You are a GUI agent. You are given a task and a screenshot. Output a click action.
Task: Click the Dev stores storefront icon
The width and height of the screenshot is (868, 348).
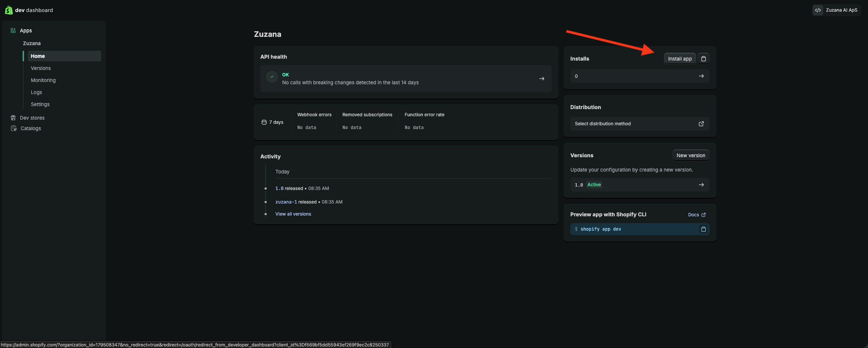(x=13, y=118)
